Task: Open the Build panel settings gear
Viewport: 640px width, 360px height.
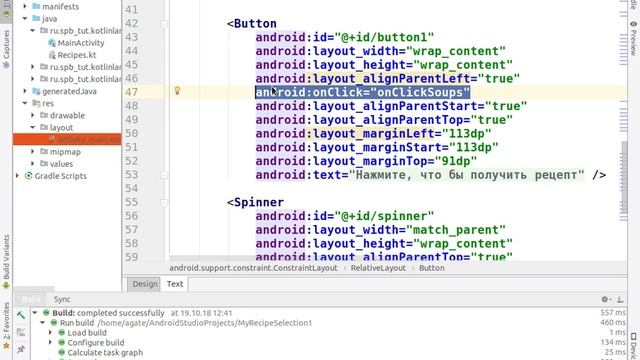Action: pos(605,299)
